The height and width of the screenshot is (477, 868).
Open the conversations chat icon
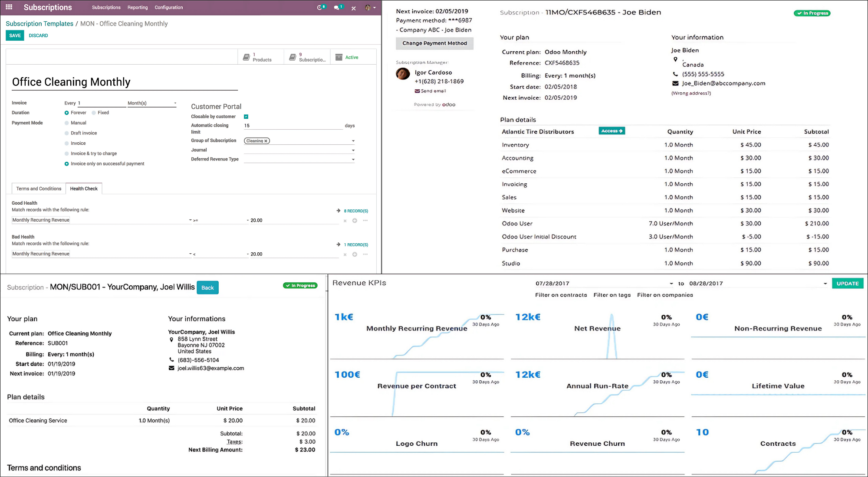pyautogui.click(x=336, y=7)
